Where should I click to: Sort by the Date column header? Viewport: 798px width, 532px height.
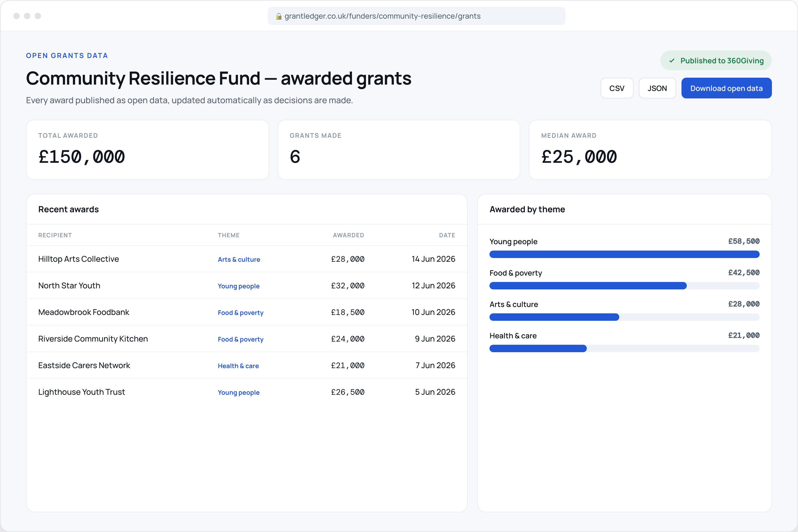pos(447,235)
